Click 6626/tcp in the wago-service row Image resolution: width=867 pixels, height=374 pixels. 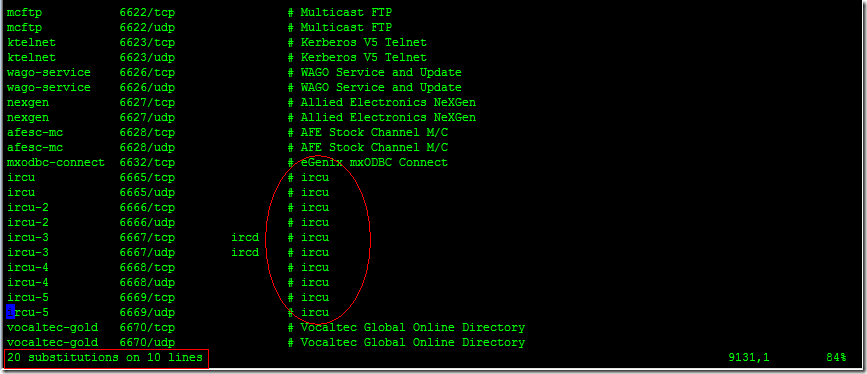147,72
